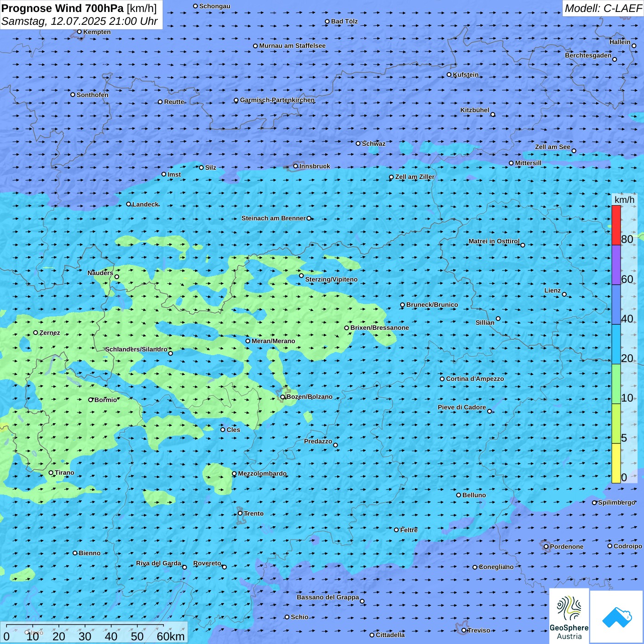
Task: Click the Tirano label
Action: [x=64, y=472]
